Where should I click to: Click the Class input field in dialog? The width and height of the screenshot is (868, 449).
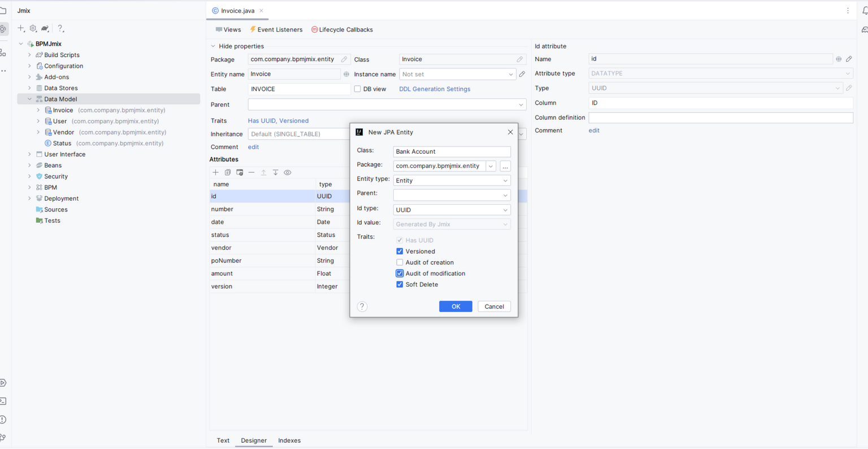coord(452,152)
